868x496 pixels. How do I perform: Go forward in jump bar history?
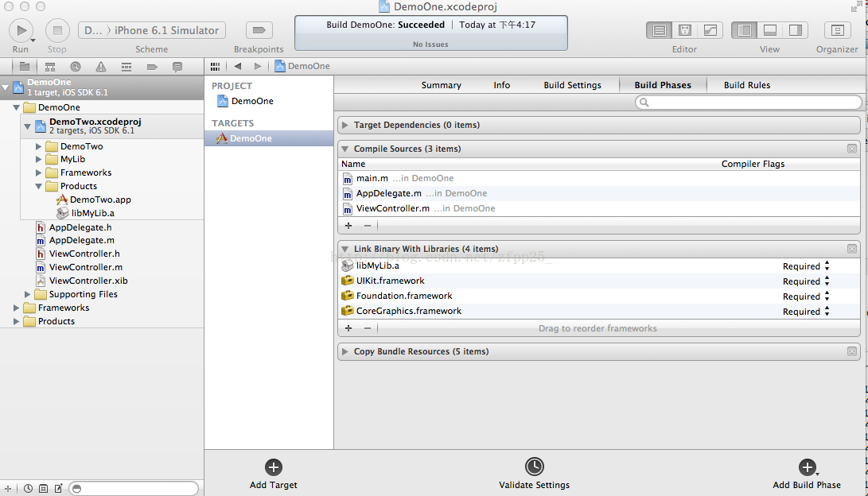pyautogui.click(x=258, y=66)
